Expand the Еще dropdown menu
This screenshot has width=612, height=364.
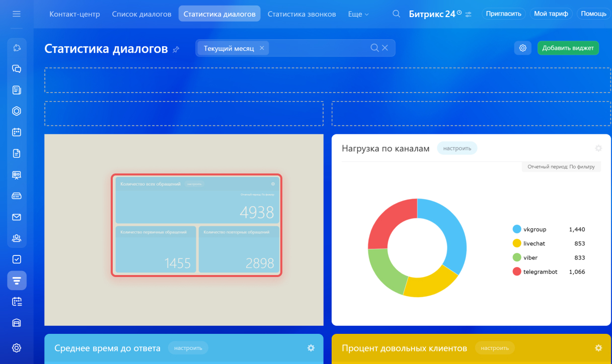358,14
